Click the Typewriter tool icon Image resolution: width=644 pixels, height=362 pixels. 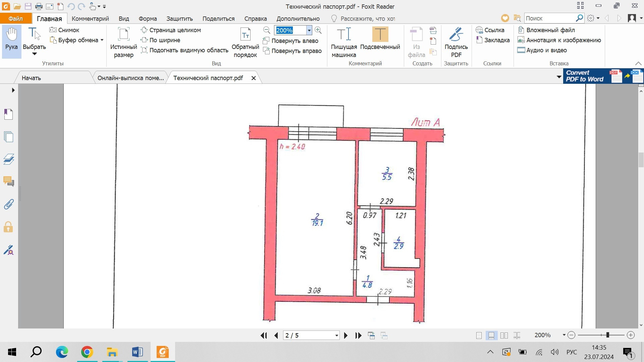pos(344,34)
